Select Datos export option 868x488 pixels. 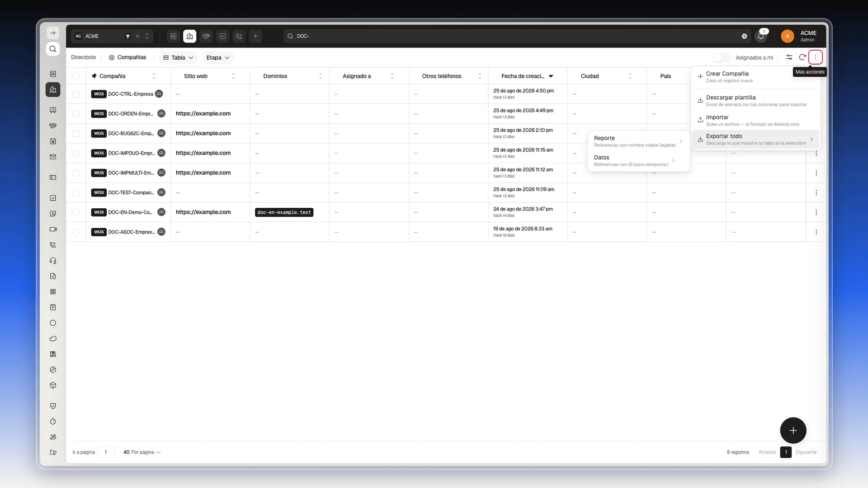click(638, 160)
